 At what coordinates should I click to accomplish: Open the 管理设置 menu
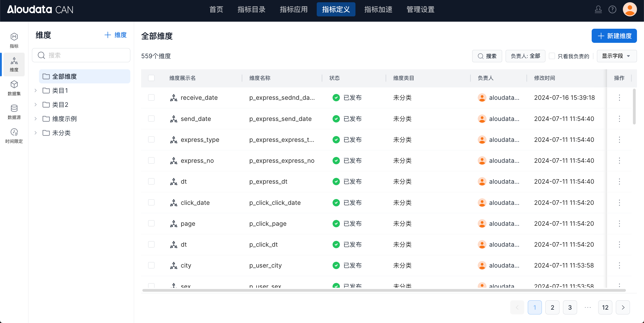(x=420, y=10)
